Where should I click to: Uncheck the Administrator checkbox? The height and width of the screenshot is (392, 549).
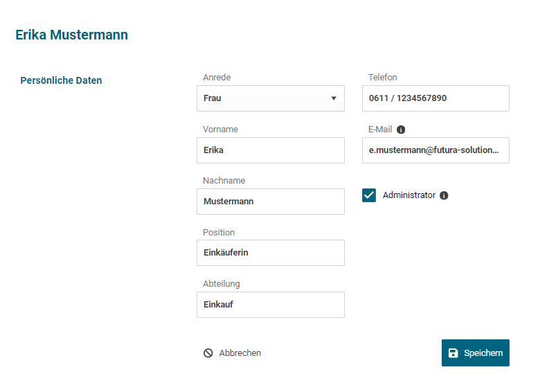coord(369,195)
